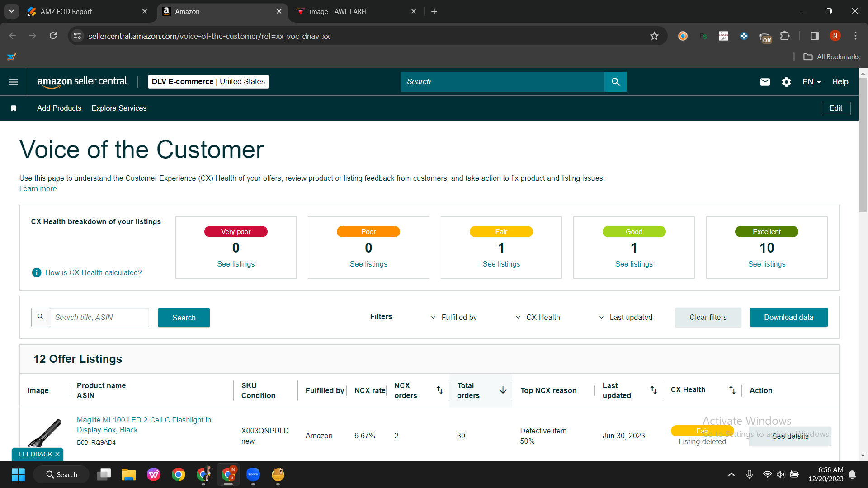
Task: Click the top Seller Central search field
Action: click(503, 82)
